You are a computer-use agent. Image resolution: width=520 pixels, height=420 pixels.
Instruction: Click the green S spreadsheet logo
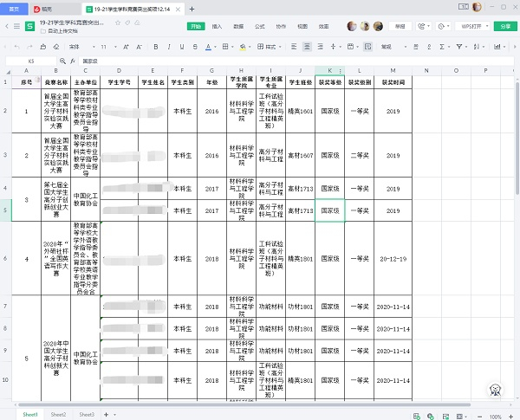tap(29, 26)
